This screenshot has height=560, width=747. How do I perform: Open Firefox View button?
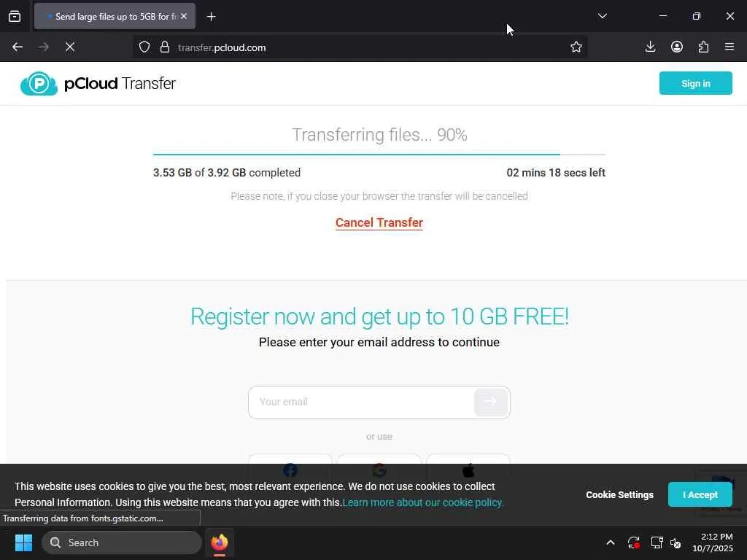click(x=15, y=16)
